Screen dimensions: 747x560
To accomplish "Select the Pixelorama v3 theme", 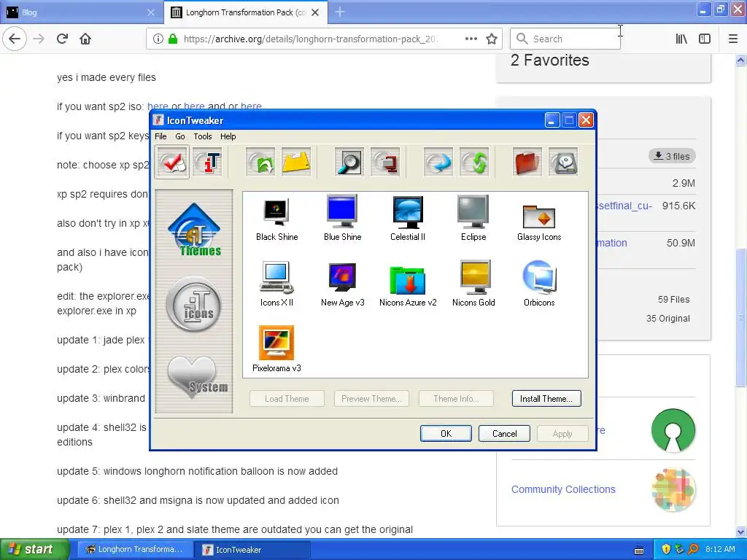I will point(276,349).
